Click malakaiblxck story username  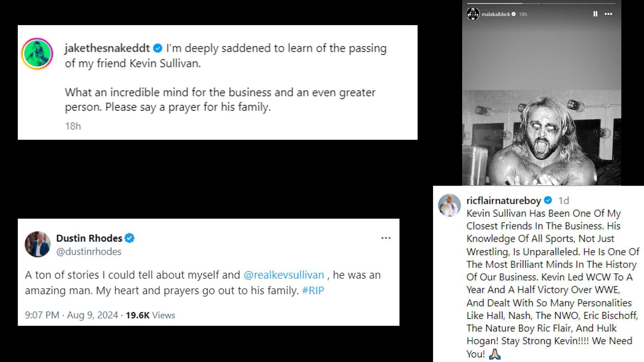point(496,14)
